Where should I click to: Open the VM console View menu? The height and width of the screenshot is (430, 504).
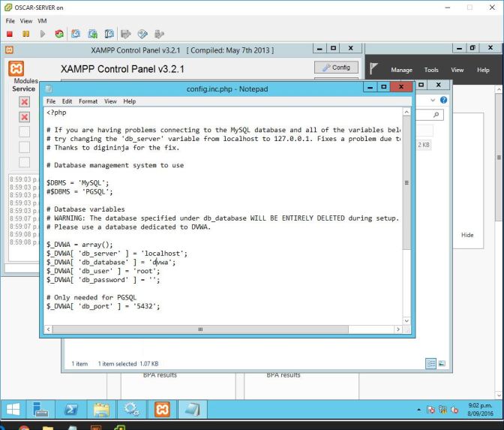coord(26,21)
